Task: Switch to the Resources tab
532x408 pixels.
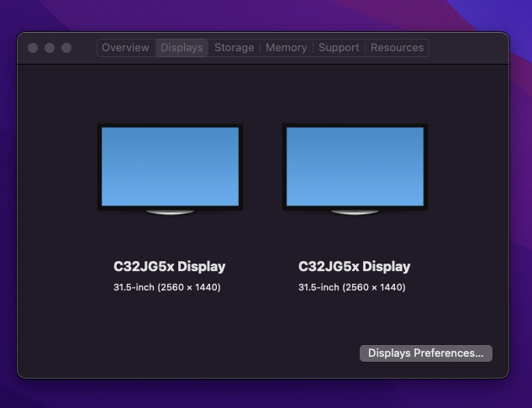Action: (397, 48)
